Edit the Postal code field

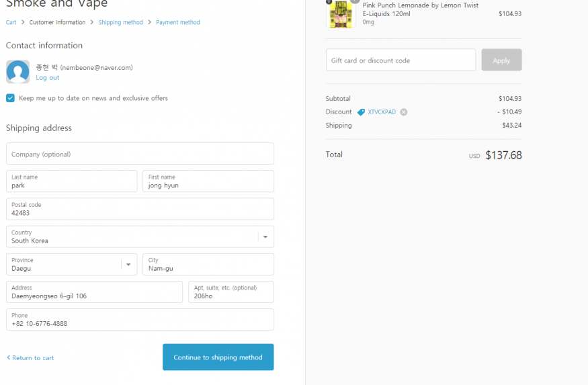(x=140, y=209)
